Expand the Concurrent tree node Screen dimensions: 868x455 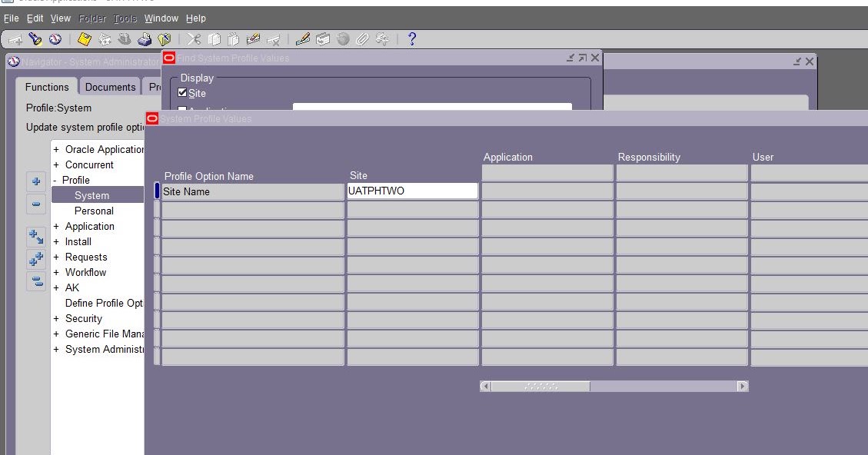(x=55, y=164)
